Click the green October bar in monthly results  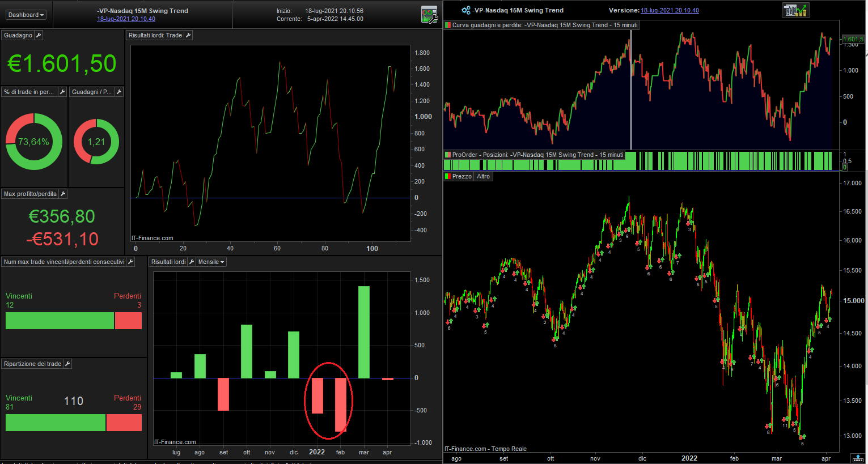coord(247,351)
